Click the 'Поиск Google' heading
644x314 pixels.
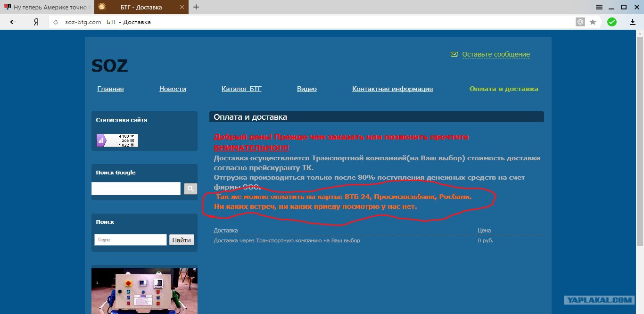pos(116,173)
